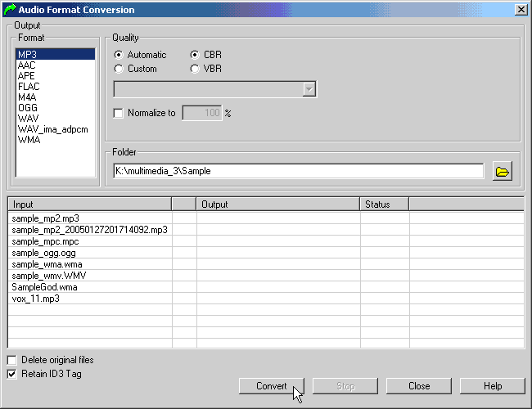Select WMA output format
Screen dimensions: 532x409
[x=56, y=140]
